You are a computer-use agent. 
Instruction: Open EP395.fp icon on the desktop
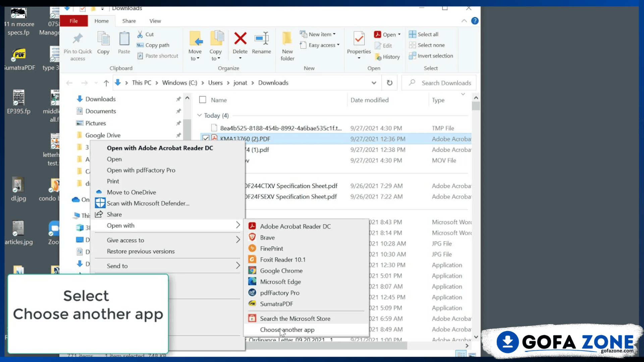[x=19, y=102]
